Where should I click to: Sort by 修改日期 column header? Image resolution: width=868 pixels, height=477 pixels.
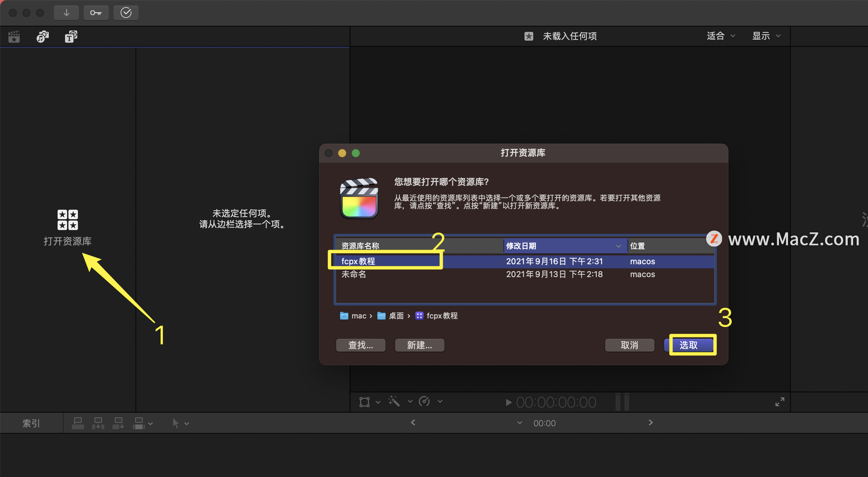point(565,246)
